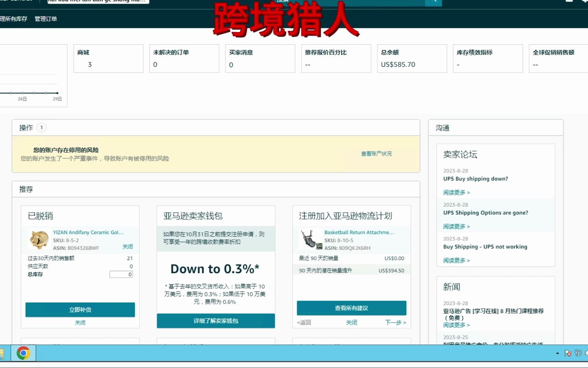
Task: Click 下一步 link
Action: click(x=395, y=322)
